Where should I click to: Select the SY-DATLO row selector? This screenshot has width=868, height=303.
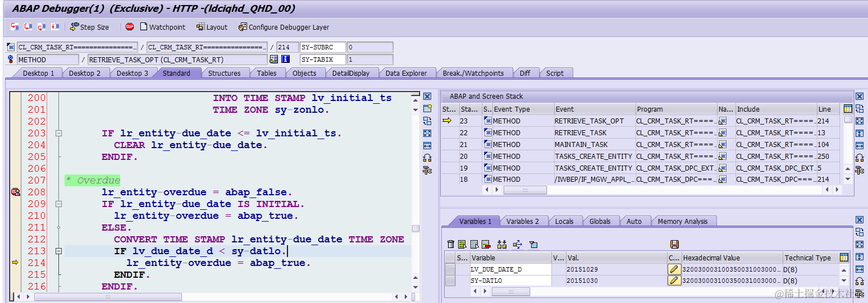[450, 281]
